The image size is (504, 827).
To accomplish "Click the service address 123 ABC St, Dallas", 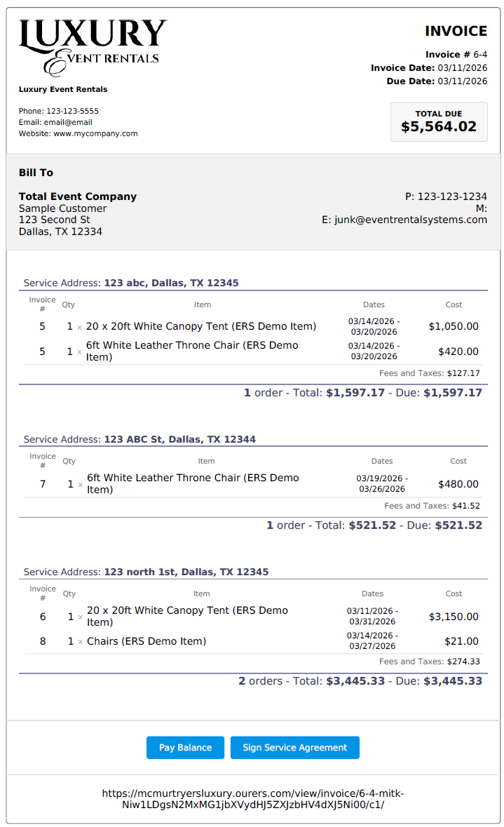I will pos(179,439).
